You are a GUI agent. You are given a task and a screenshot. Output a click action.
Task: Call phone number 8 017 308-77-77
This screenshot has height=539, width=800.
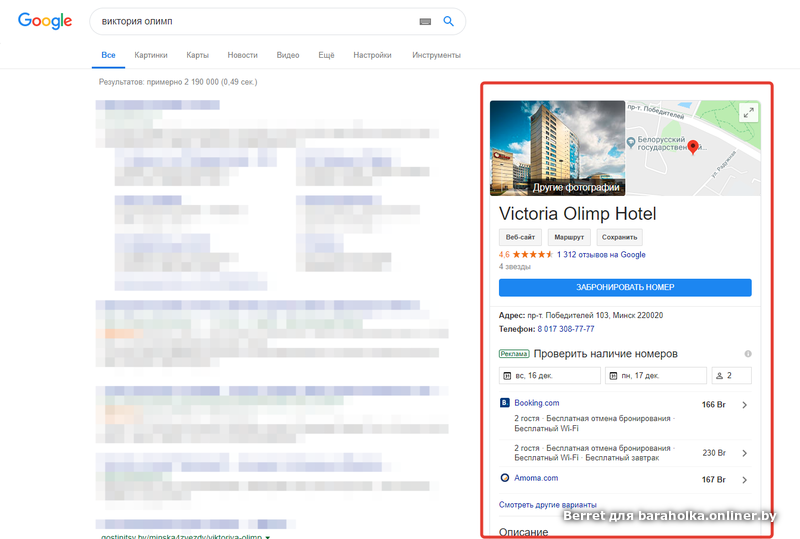coord(566,329)
